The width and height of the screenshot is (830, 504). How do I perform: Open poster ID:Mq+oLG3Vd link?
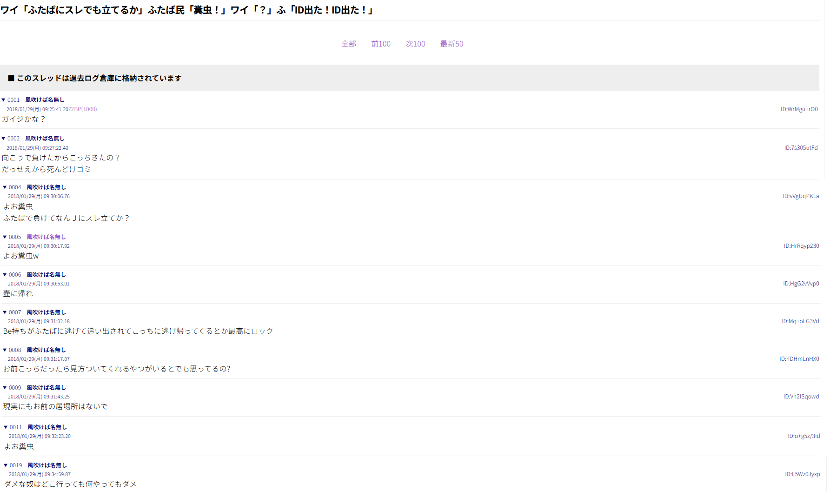(x=800, y=321)
